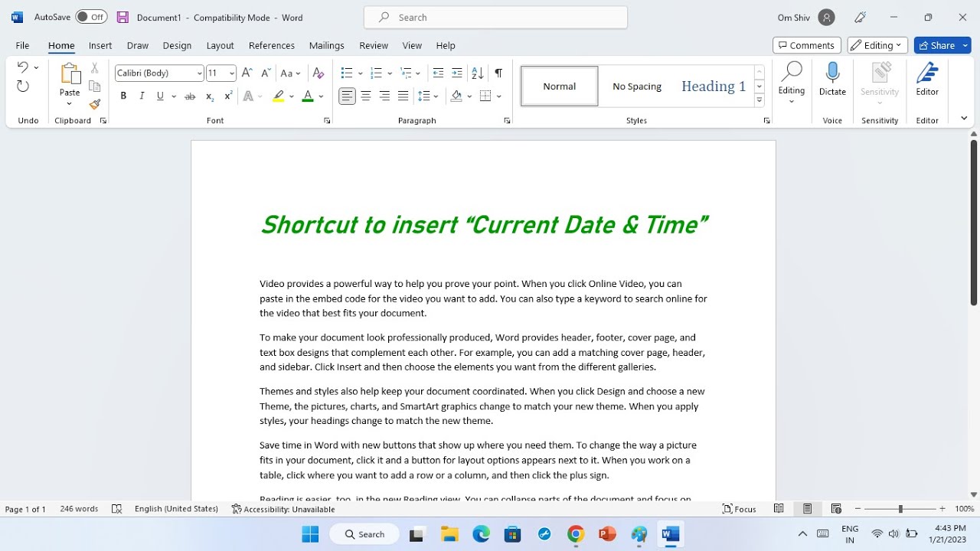Open bullets list dropdown arrow
980x551 pixels.
click(x=360, y=73)
